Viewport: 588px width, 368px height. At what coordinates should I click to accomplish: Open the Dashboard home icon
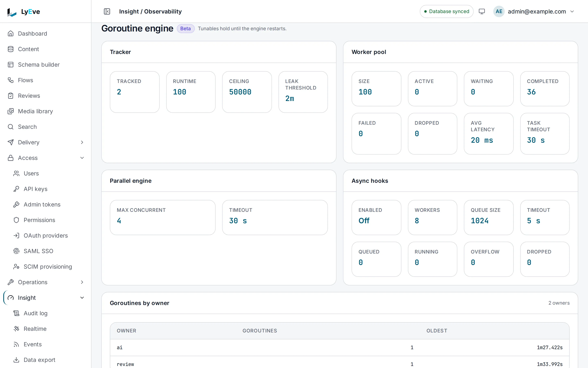click(x=11, y=33)
